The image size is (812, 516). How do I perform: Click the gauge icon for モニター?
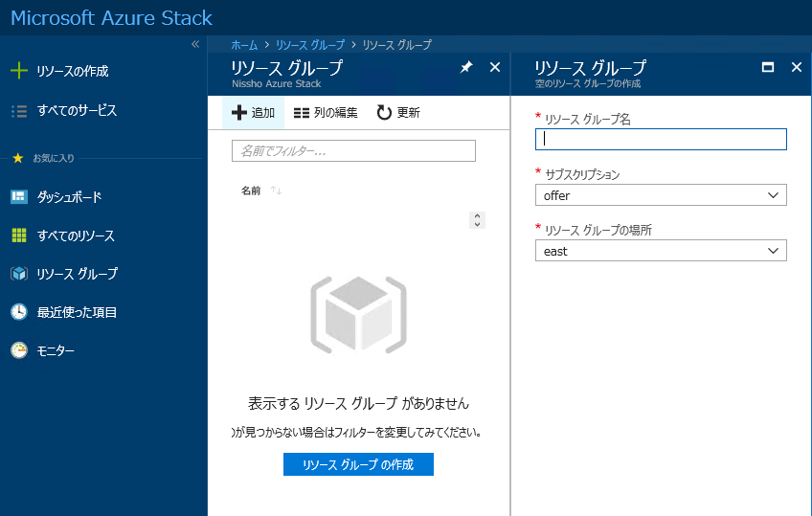point(19,350)
